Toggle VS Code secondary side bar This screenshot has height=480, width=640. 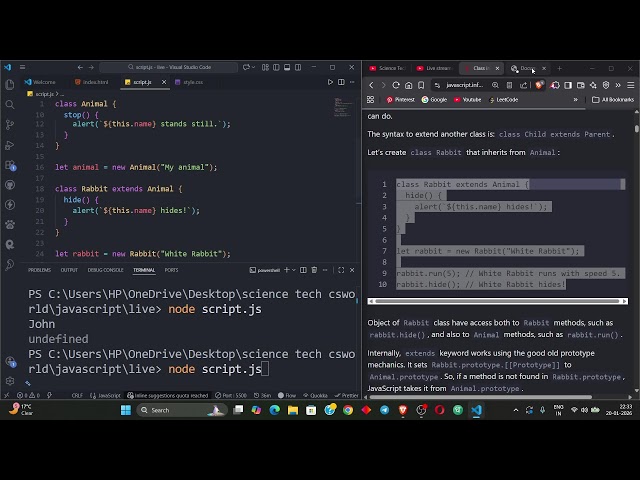pyautogui.click(x=298, y=67)
